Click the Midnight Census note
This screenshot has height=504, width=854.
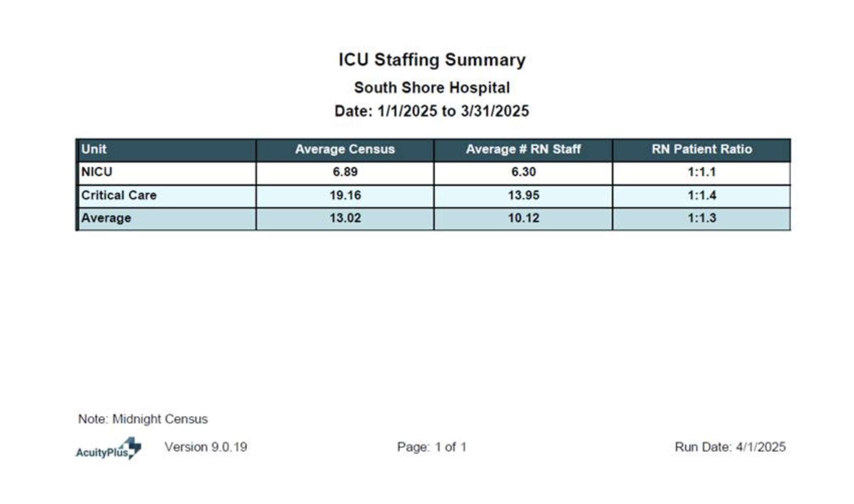coord(143,419)
